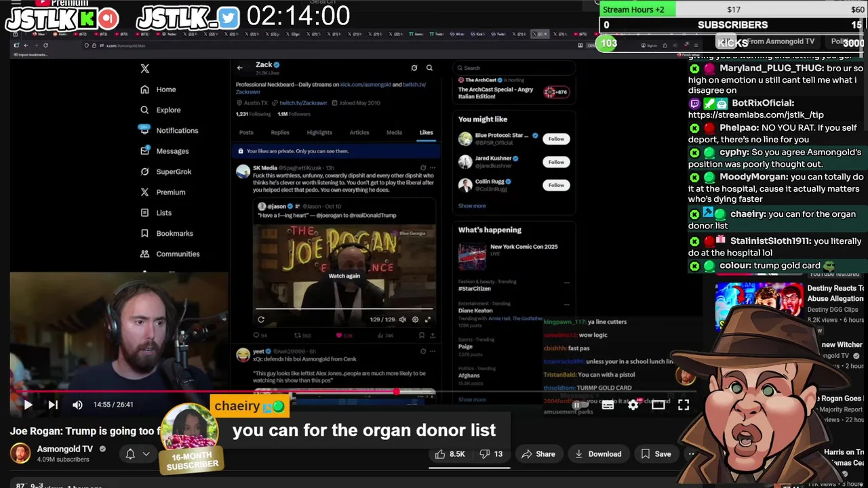Switch to the Highlights tab
Image resolution: width=868 pixels, height=488 pixels.
319,133
